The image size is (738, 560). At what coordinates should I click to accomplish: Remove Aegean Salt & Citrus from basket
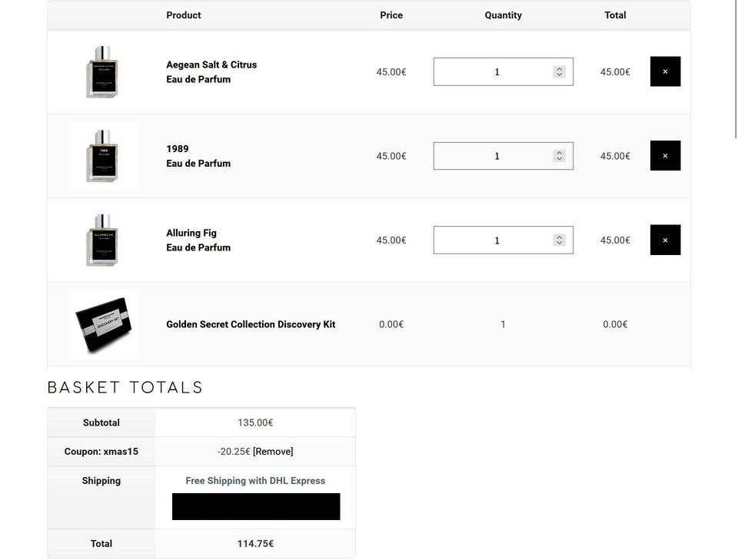(665, 72)
